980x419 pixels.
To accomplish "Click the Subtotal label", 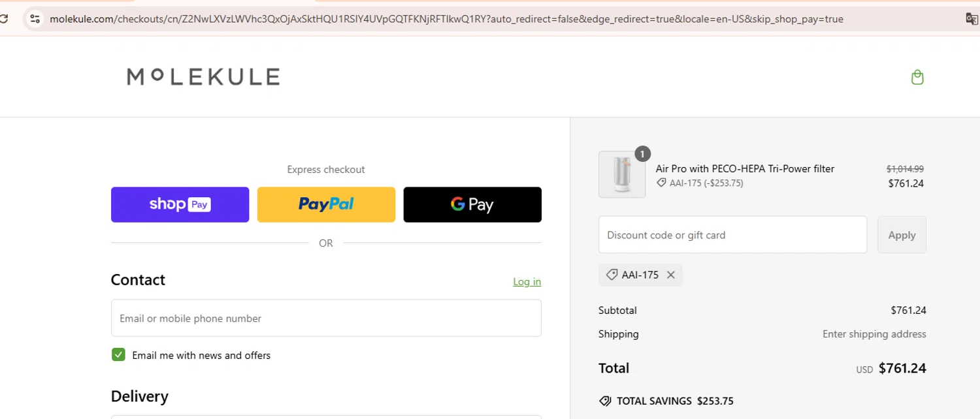I will pyautogui.click(x=617, y=310).
